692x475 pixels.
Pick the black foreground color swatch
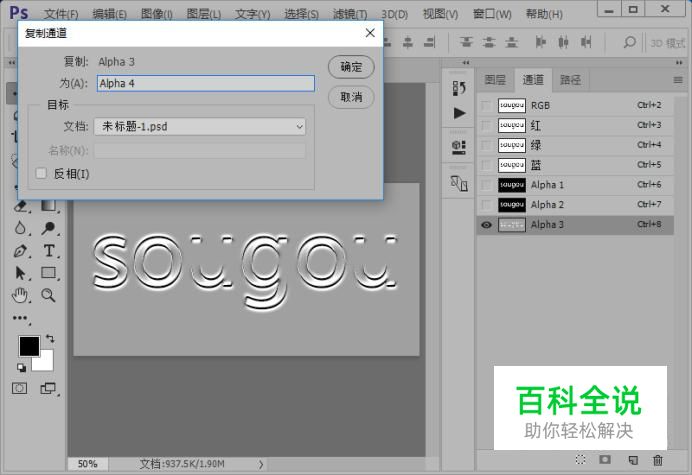coord(29,346)
